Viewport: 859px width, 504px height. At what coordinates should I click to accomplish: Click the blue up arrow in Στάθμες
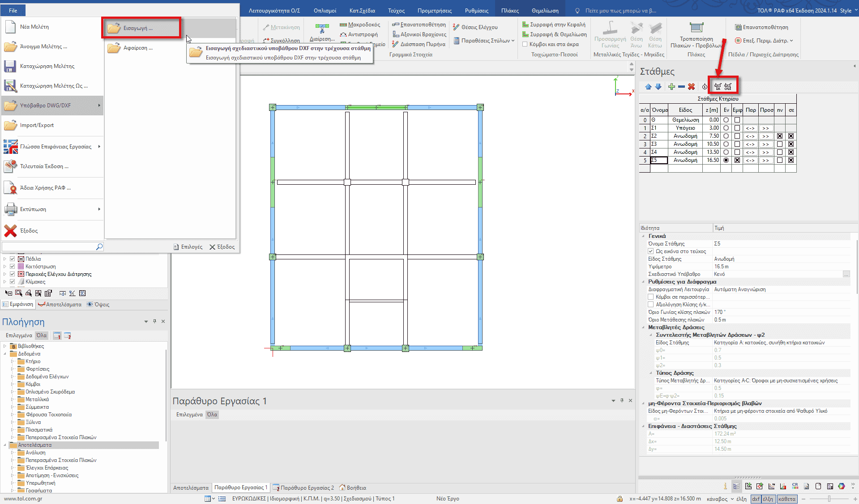point(648,87)
